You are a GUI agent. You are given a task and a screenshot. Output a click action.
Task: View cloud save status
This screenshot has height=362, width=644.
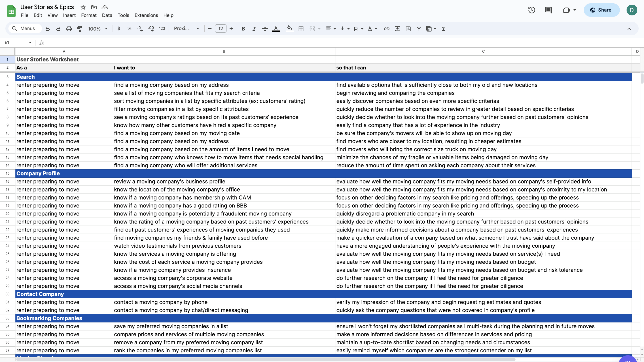coord(104,7)
